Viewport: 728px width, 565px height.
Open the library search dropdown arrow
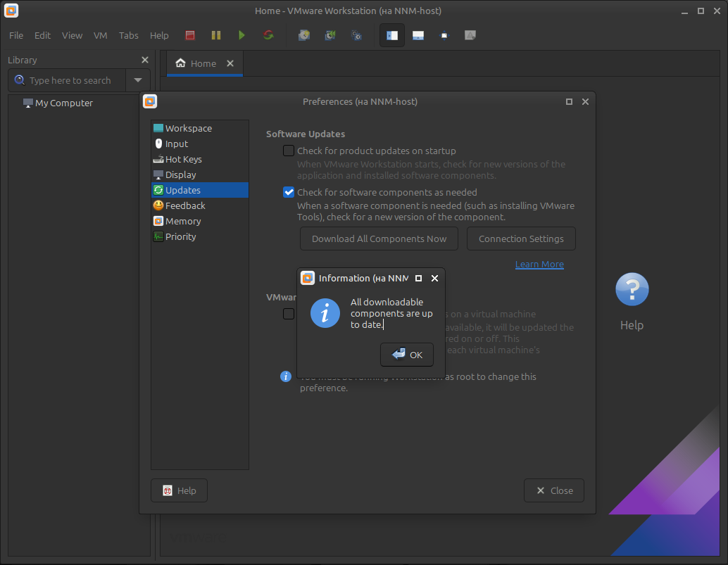(x=138, y=80)
